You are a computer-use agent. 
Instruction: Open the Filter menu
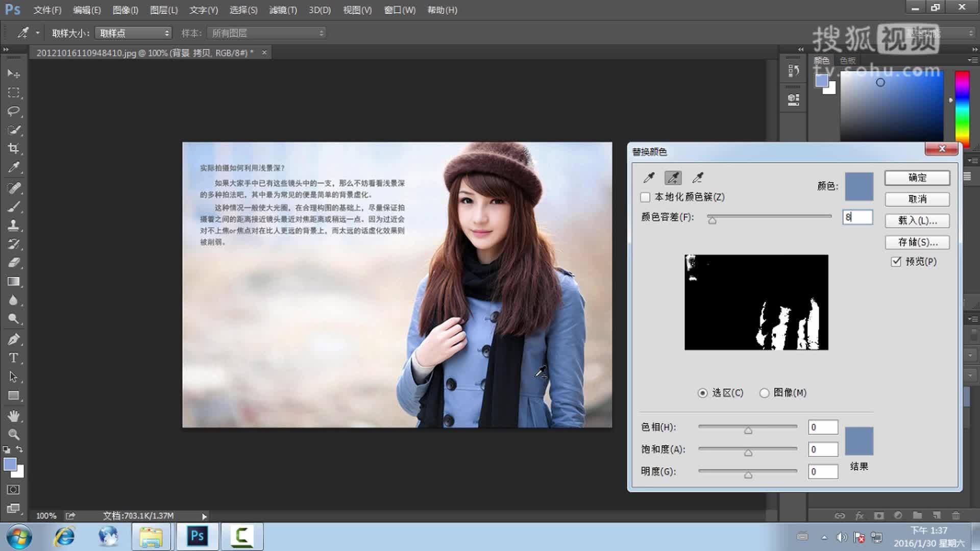283,10
